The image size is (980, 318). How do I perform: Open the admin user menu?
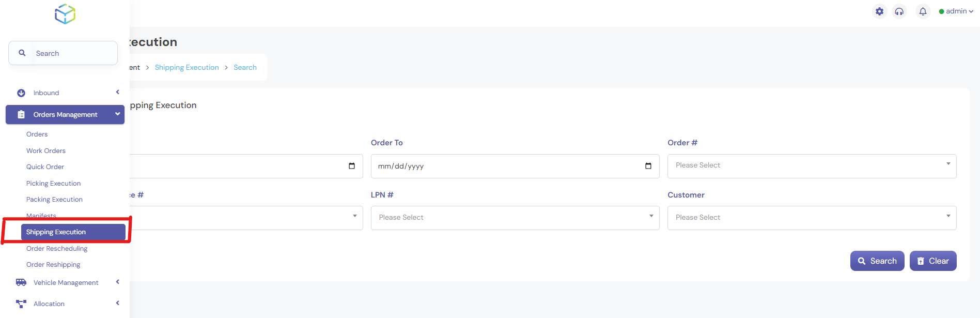coord(956,11)
